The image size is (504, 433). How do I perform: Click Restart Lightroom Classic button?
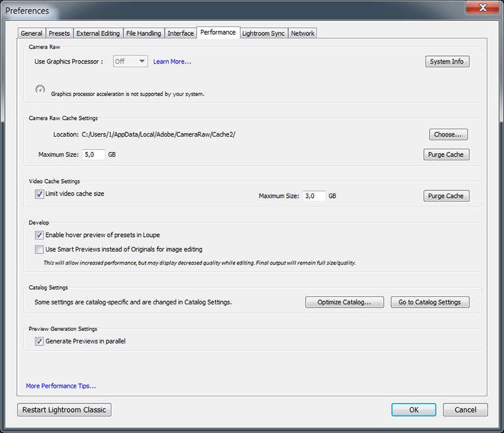[x=64, y=410]
